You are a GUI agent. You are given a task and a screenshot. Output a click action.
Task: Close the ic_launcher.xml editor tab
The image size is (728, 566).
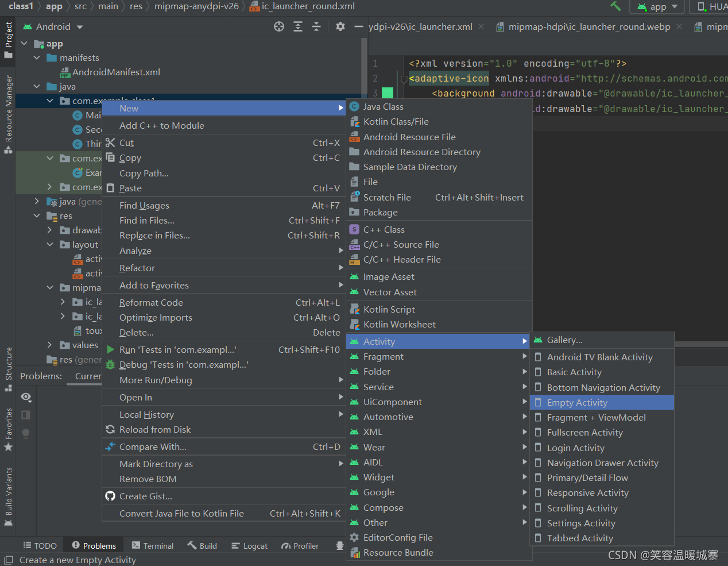pyautogui.click(x=481, y=26)
